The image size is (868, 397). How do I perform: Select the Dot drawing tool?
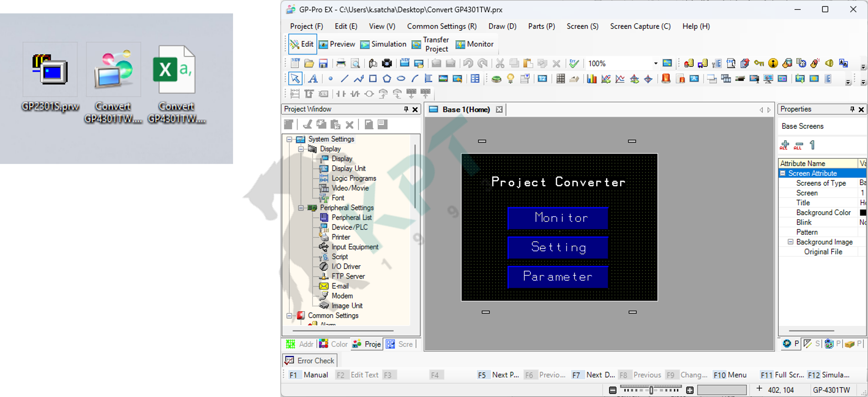tap(330, 79)
